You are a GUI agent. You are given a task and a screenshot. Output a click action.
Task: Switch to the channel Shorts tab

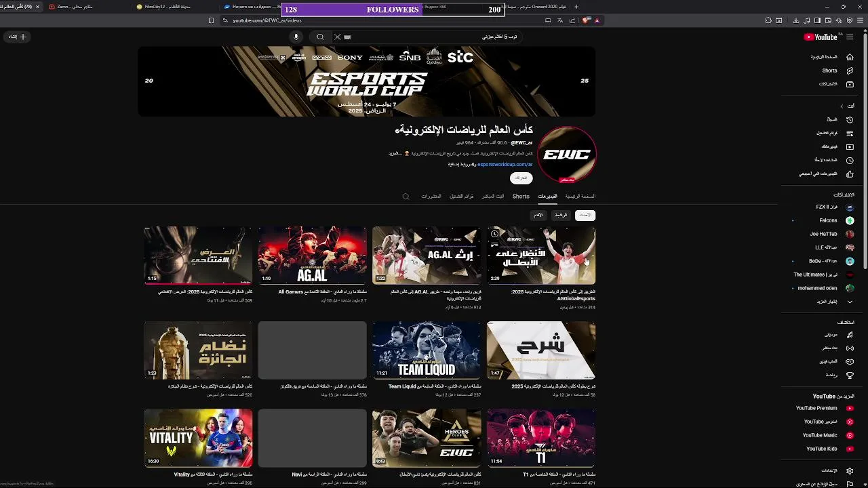pos(521,197)
